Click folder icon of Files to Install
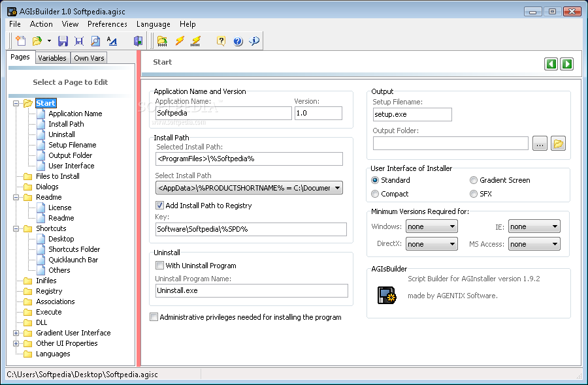Screen dimensions: 588x385 point(27,176)
